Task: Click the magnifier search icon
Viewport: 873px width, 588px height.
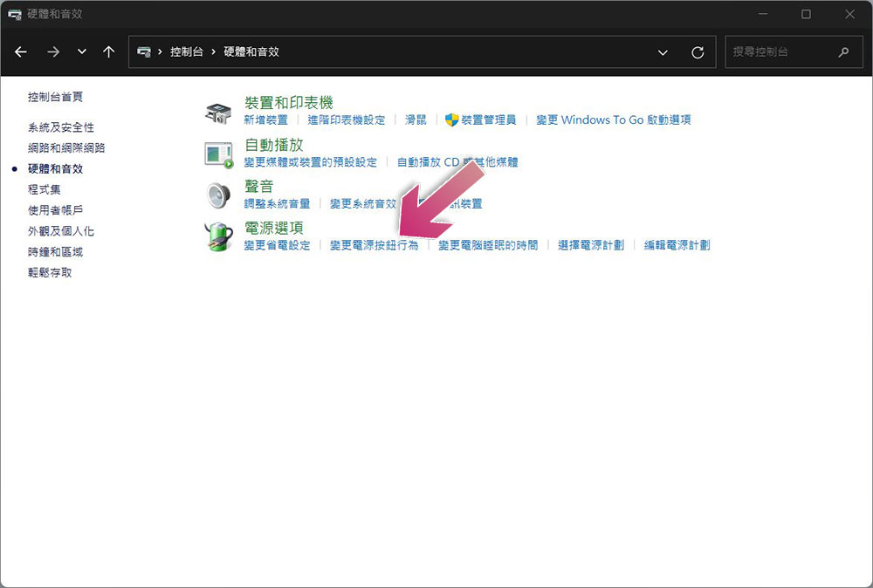Action: pyautogui.click(x=843, y=51)
